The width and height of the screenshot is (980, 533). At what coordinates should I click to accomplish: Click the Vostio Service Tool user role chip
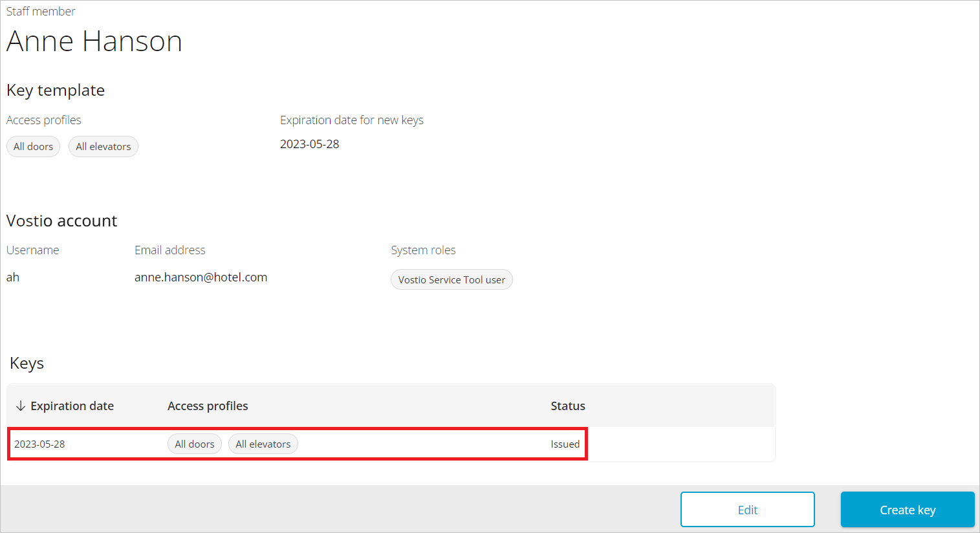click(x=452, y=279)
